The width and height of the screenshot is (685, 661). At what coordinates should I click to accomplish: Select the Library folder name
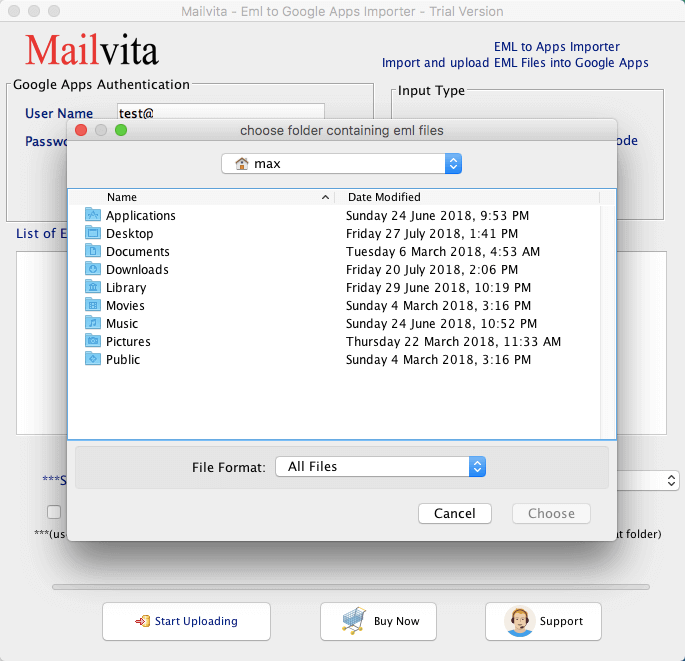pyautogui.click(x=126, y=287)
